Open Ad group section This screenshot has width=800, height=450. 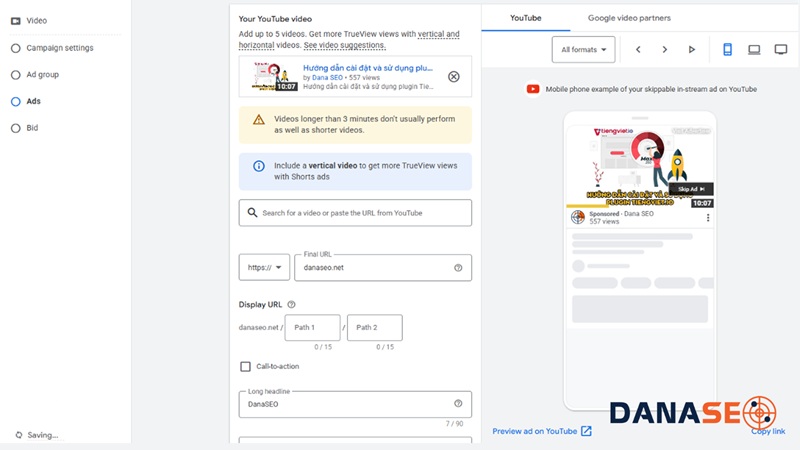(x=42, y=74)
